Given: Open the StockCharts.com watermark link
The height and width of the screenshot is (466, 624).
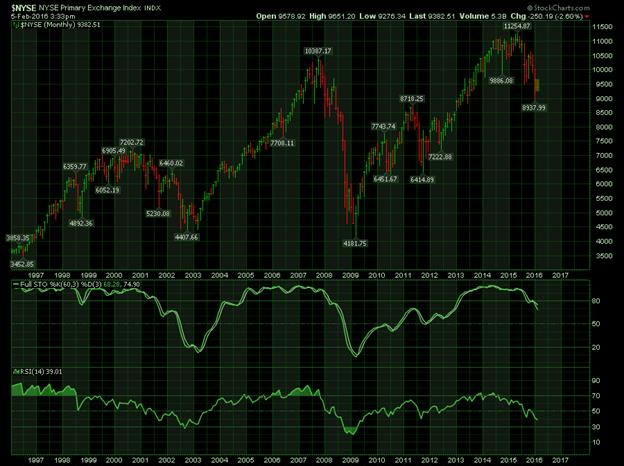Looking at the screenshot, I should [558, 8].
